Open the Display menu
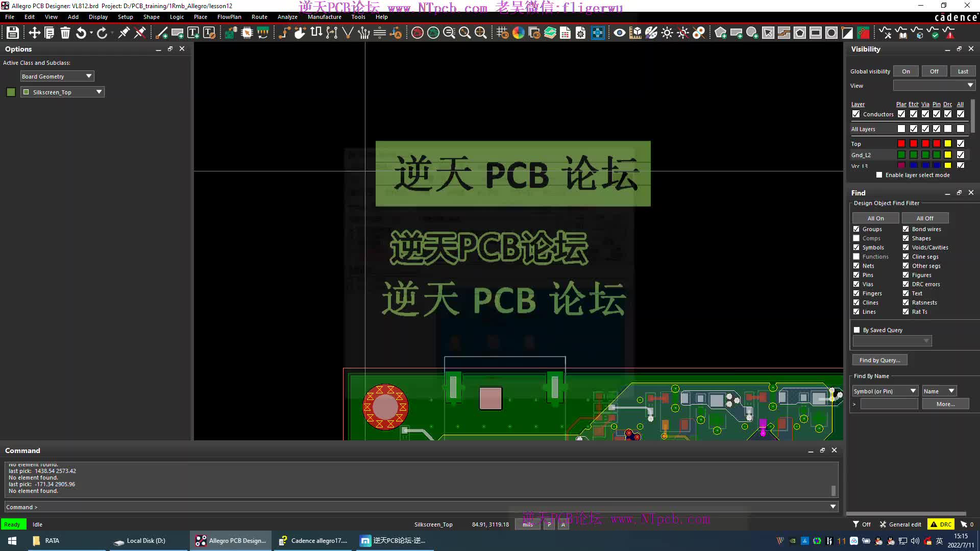 coord(98,17)
